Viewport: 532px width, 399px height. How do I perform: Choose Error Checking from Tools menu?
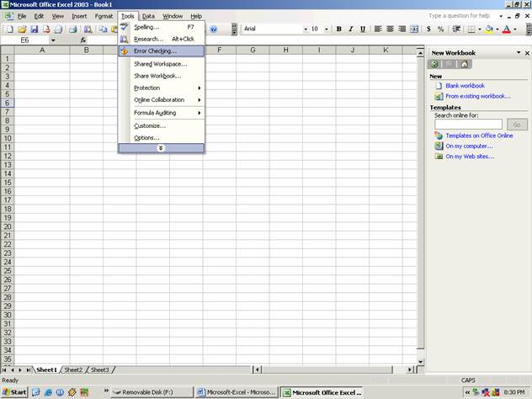point(161,51)
